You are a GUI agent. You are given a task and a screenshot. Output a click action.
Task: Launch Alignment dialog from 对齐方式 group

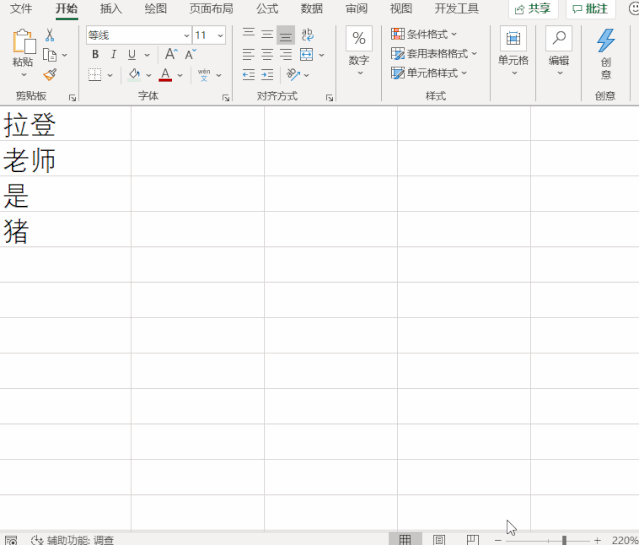click(x=329, y=97)
